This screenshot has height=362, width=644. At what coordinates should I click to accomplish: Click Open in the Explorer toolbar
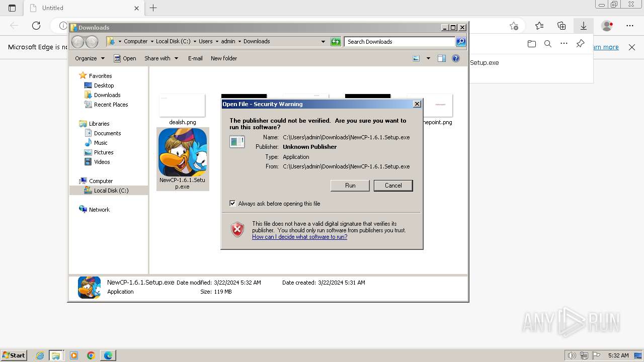point(125,58)
